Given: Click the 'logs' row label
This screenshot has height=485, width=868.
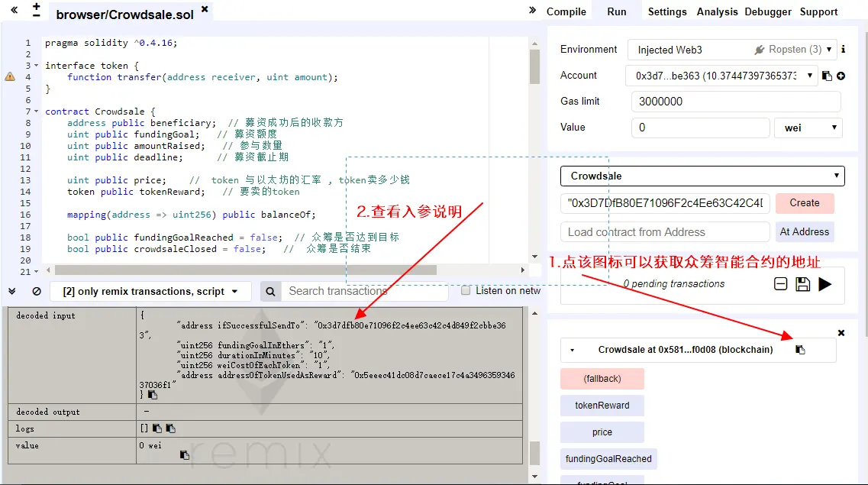Looking at the screenshot, I should [x=25, y=428].
